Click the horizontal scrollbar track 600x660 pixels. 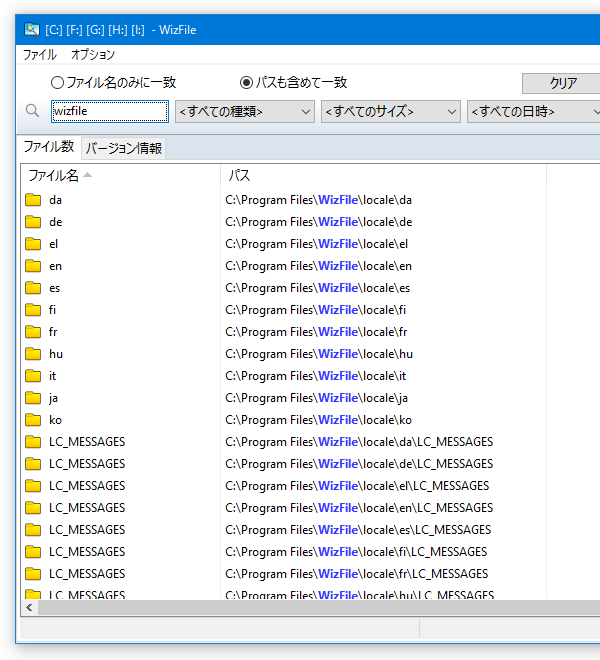pyautogui.click(x=319, y=607)
